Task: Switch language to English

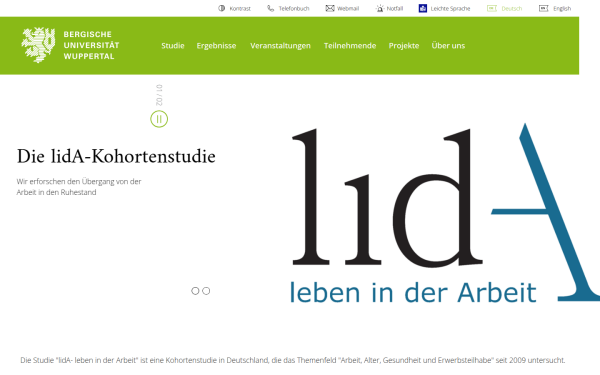Action: pyautogui.click(x=562, y=8)
